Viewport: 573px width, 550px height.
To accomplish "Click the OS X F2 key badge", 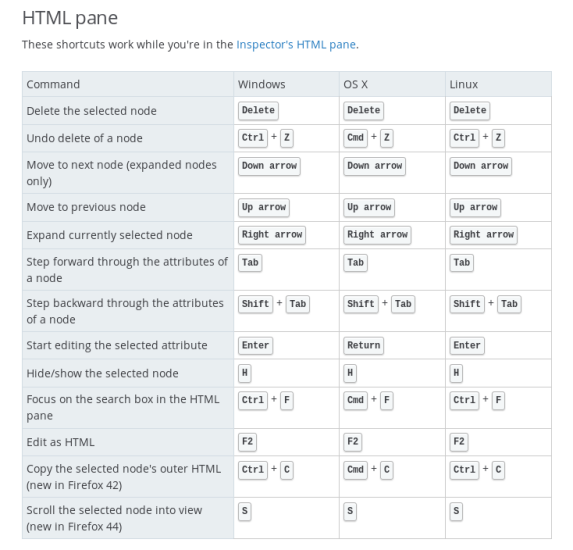I will tap(353, 442).
